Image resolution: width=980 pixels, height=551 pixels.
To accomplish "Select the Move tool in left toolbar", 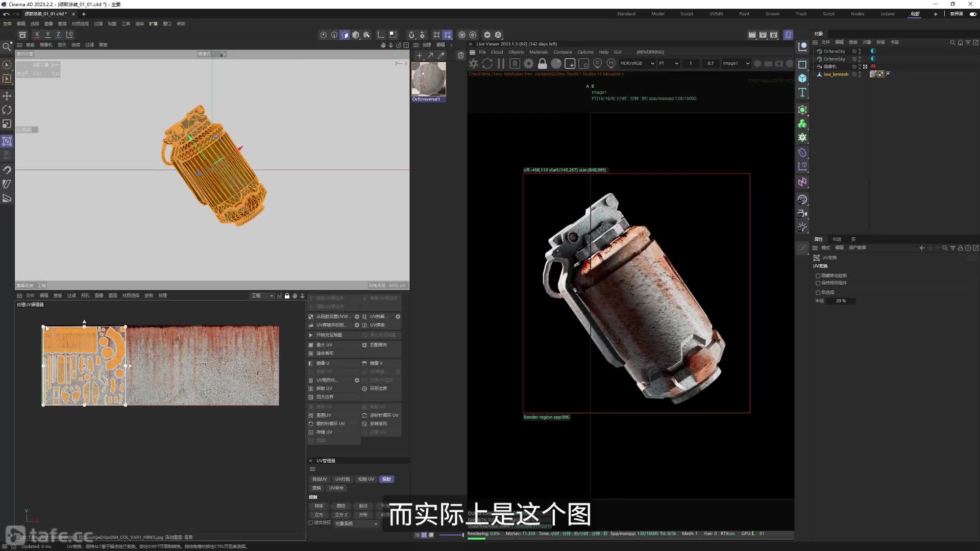I will pos(7,96).
